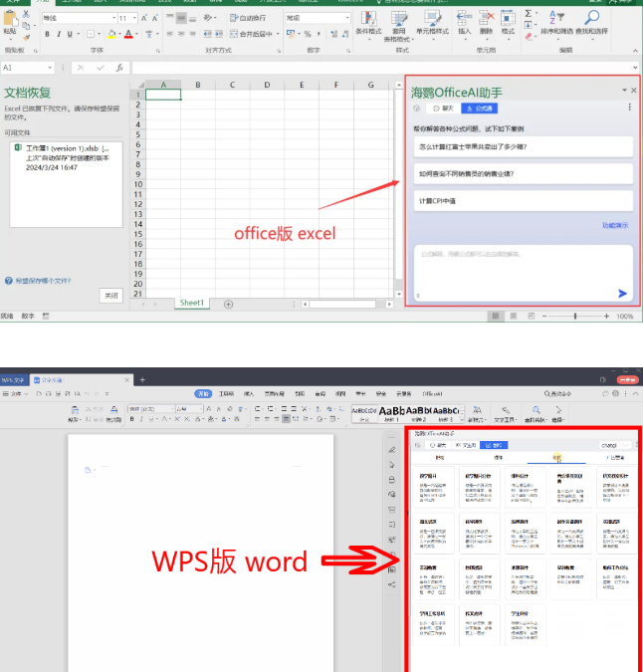Switch to Page Layout view in Excel status bar
Screen dimensions: 643x672
click(x=514, y=316)
